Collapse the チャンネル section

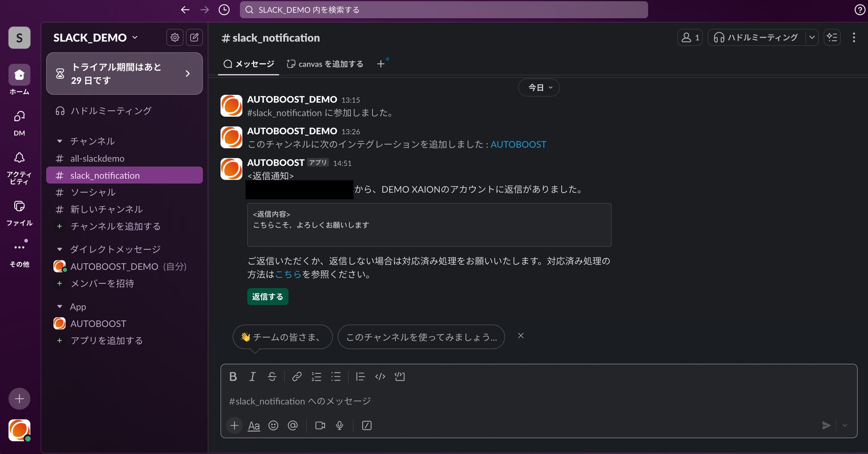click(60, 141)
